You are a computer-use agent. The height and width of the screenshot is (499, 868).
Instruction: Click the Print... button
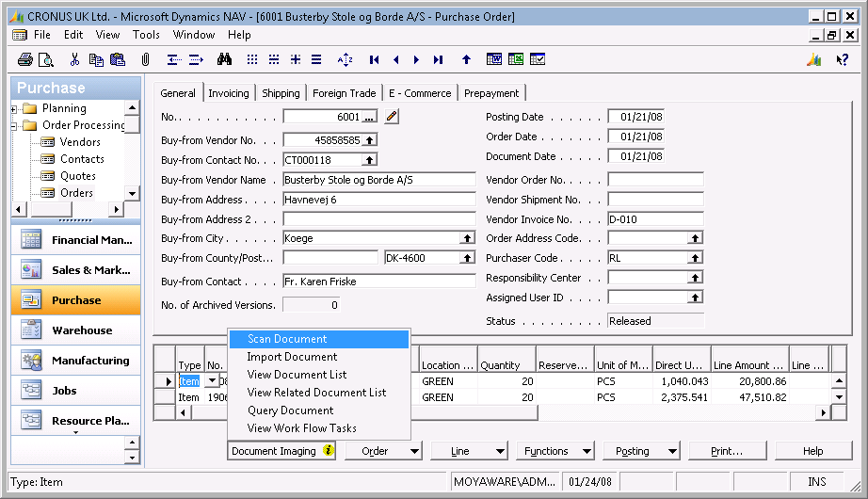(x=728, y=451)
